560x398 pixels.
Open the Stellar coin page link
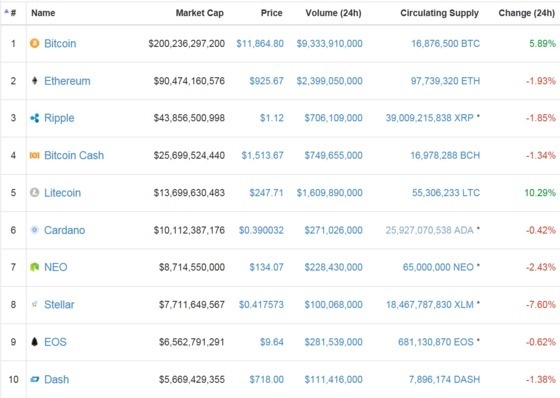click(59, 305)
